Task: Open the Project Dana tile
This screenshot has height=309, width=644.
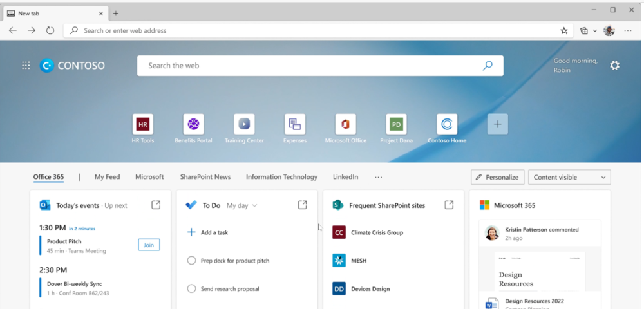Action: (x=396, y=124)
